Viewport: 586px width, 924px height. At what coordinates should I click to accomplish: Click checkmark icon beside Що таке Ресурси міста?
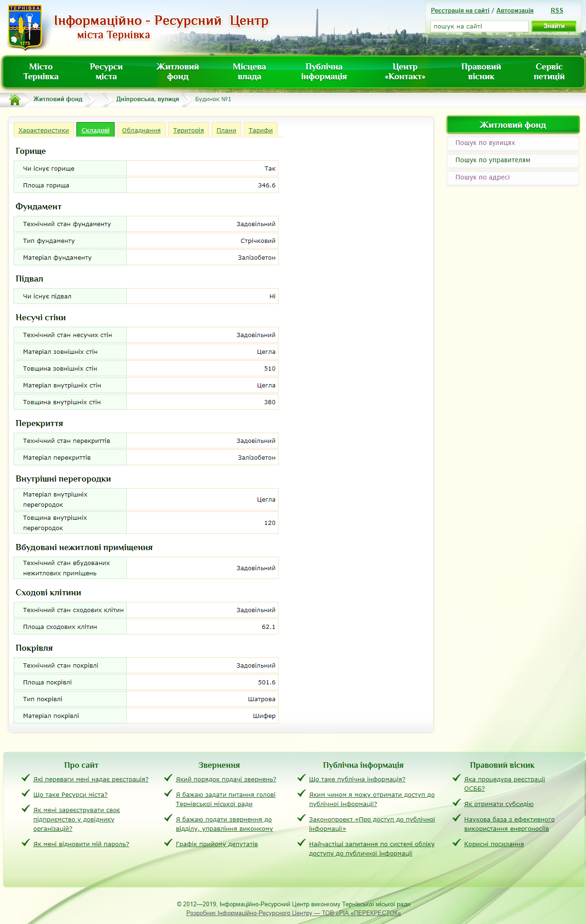click(x=26, y=793)
